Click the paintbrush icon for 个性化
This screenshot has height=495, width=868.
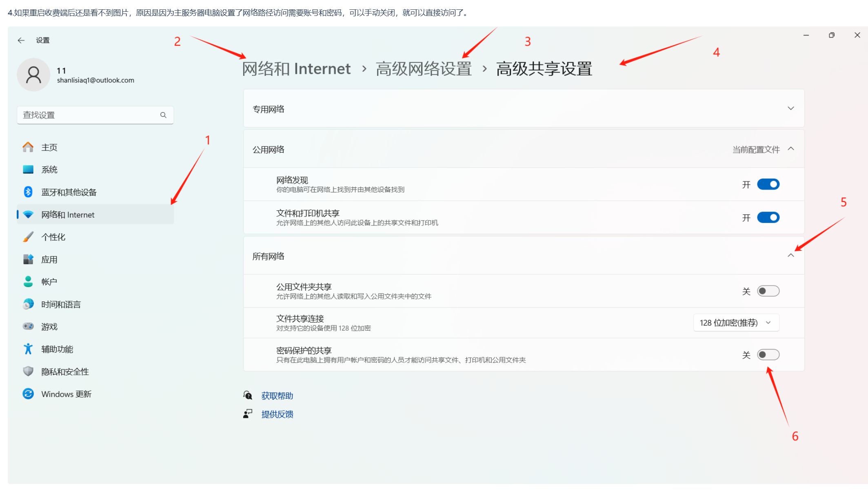(x=28, y=237)
